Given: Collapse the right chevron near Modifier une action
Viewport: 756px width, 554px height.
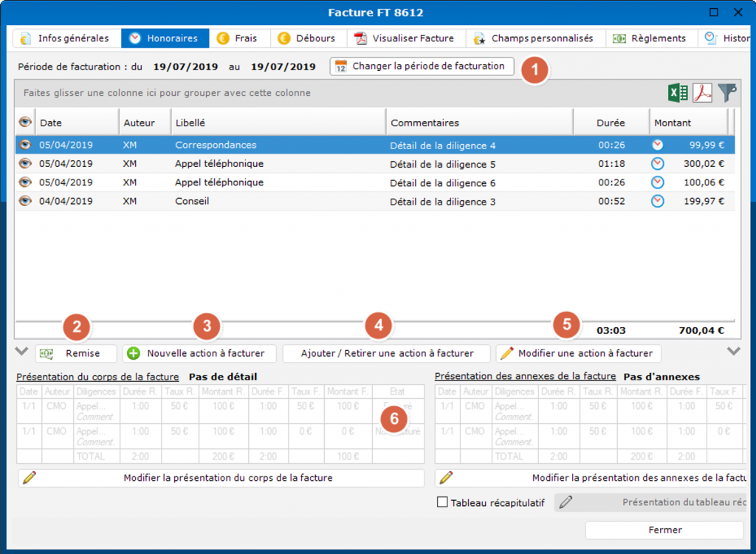Looking at the screenshot, I should 732,352.
